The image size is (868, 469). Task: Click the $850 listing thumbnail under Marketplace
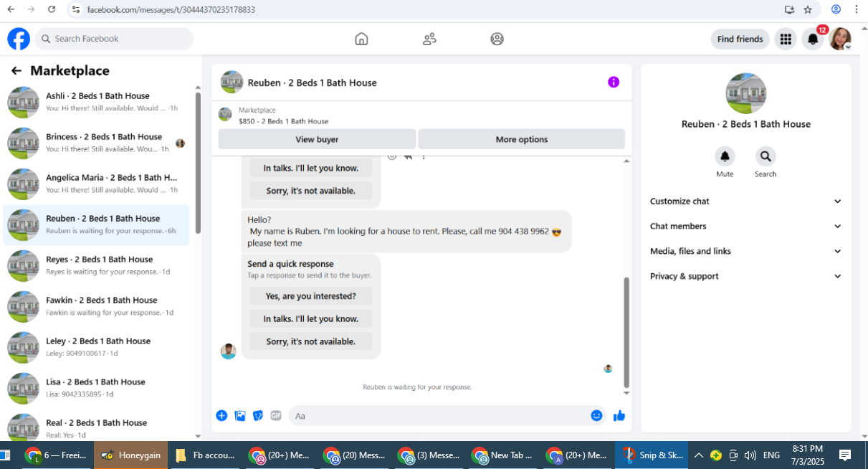pyautogui.click(x=225, y=114)
